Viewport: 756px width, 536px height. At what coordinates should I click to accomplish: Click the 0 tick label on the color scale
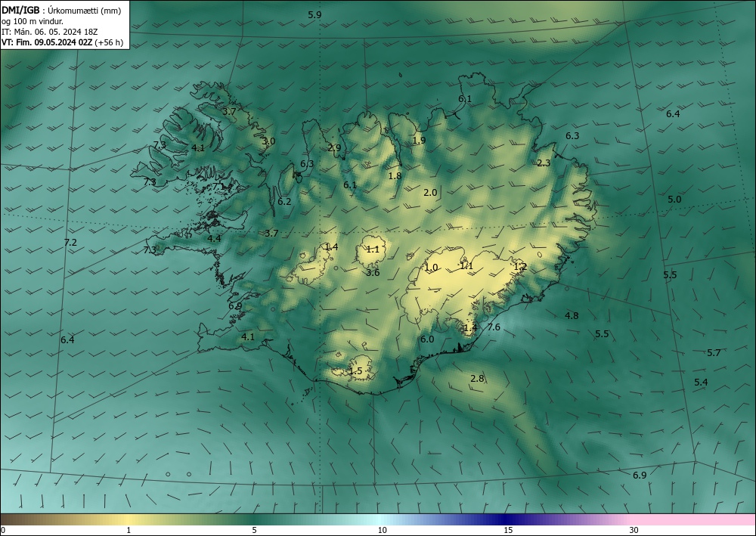pos(3,530)
